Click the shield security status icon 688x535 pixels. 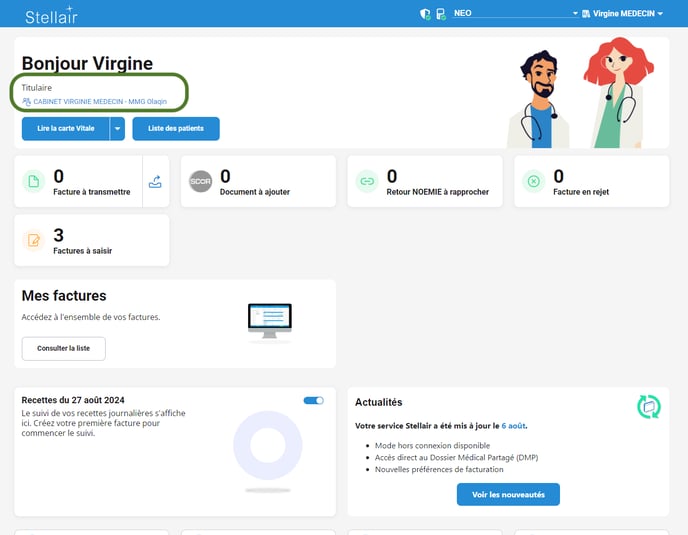pos(426,14)
